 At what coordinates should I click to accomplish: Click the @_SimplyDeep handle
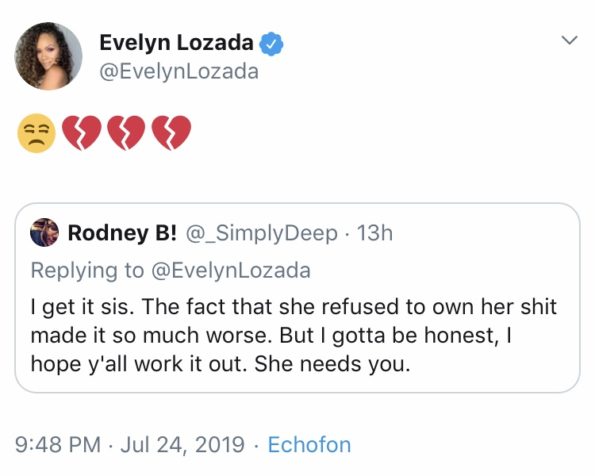coord(261,233)
